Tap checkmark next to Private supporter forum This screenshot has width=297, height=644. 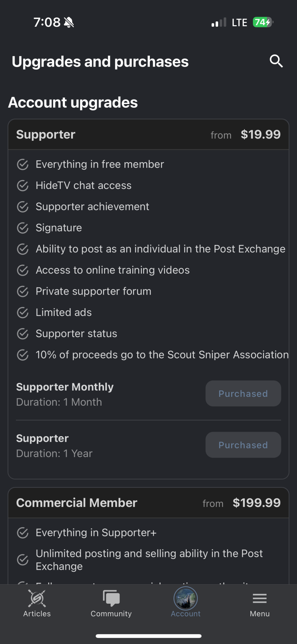pyautogui.click(x=23, y=291)
